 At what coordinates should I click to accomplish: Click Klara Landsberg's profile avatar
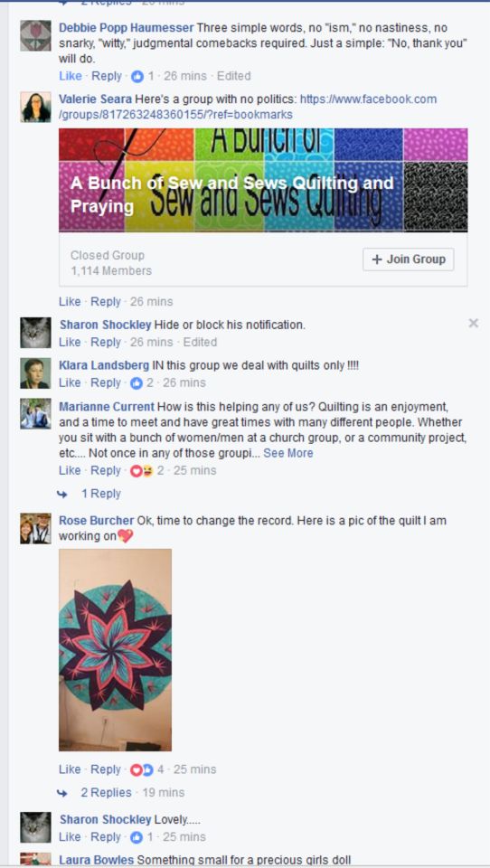35,373
